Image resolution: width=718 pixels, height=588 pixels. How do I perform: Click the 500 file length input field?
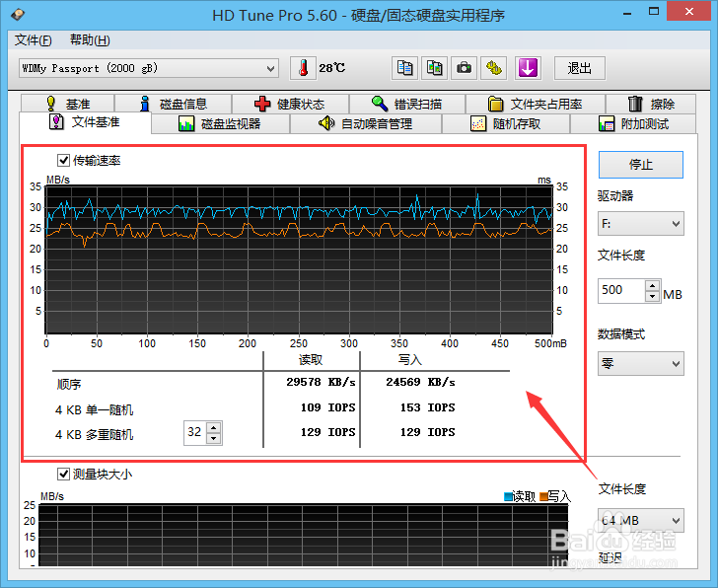[621, 290]
